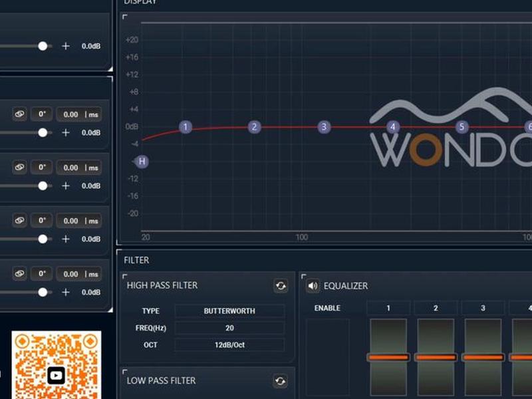The width and height of the screenshot is (532, 399).
Task: Click the 0.00 ms delay field in the third channel row
Action: pyautogui.click(x=79, y=221)
